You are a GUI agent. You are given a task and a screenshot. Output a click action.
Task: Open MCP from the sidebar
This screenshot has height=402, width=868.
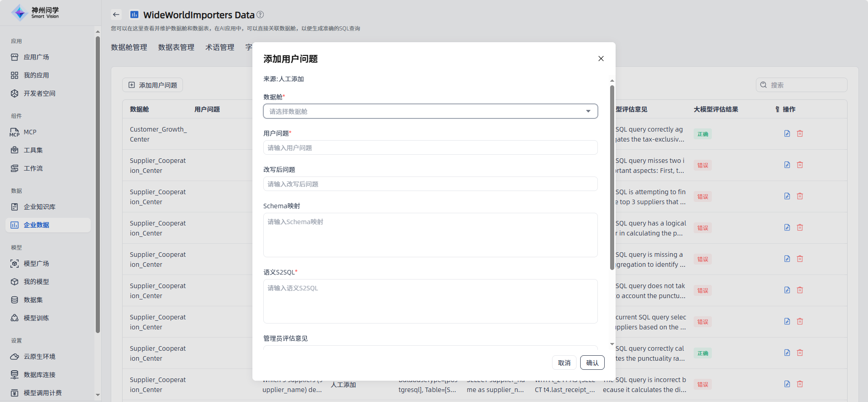pos(30,132)
